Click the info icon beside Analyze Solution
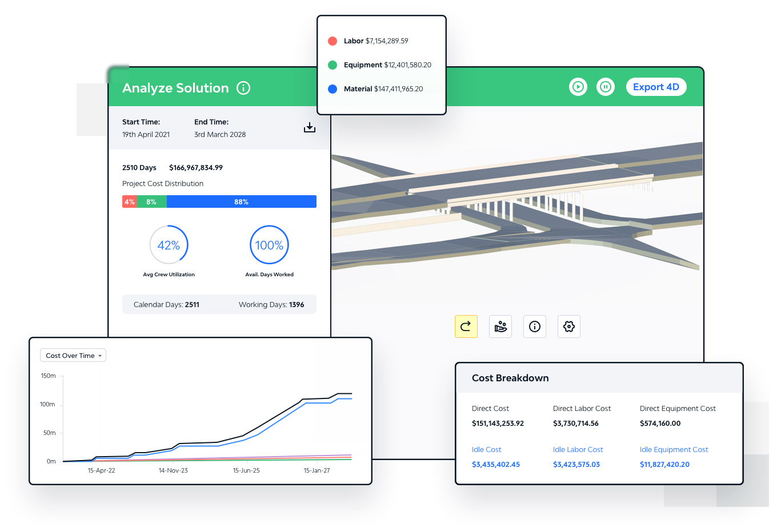 click(x=243, y=88)
